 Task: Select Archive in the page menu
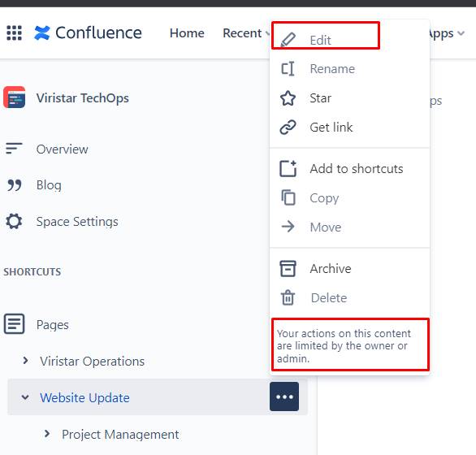pos(350,268)
